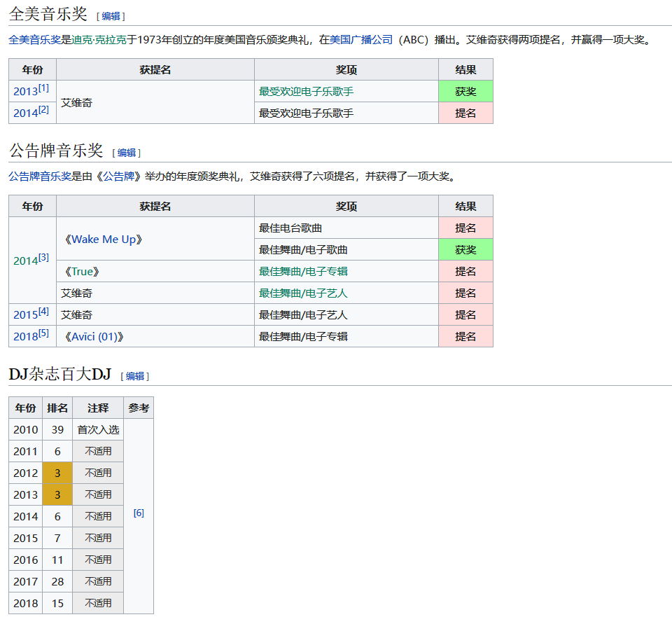This screenshot has height=624, width=672.
Task: Open footnote [4] reference
Action: click(43, 312)
